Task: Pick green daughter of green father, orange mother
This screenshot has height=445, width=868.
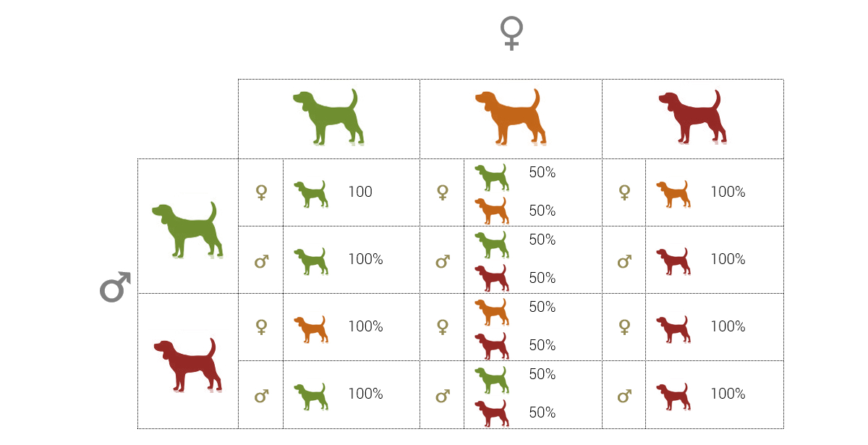Action: (x=492, y=177)
